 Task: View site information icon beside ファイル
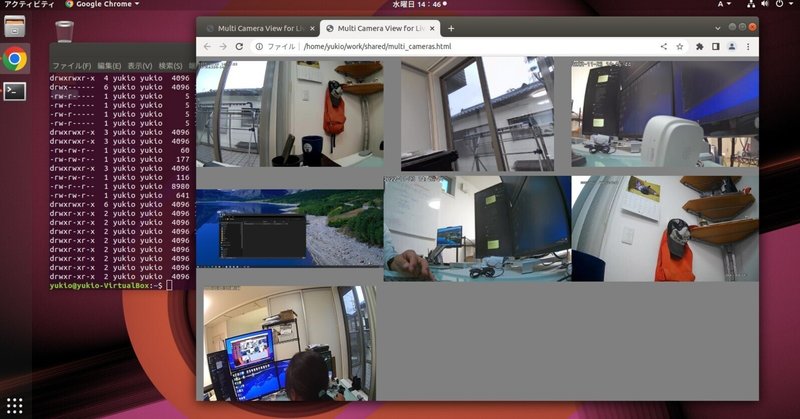[259, 46]
